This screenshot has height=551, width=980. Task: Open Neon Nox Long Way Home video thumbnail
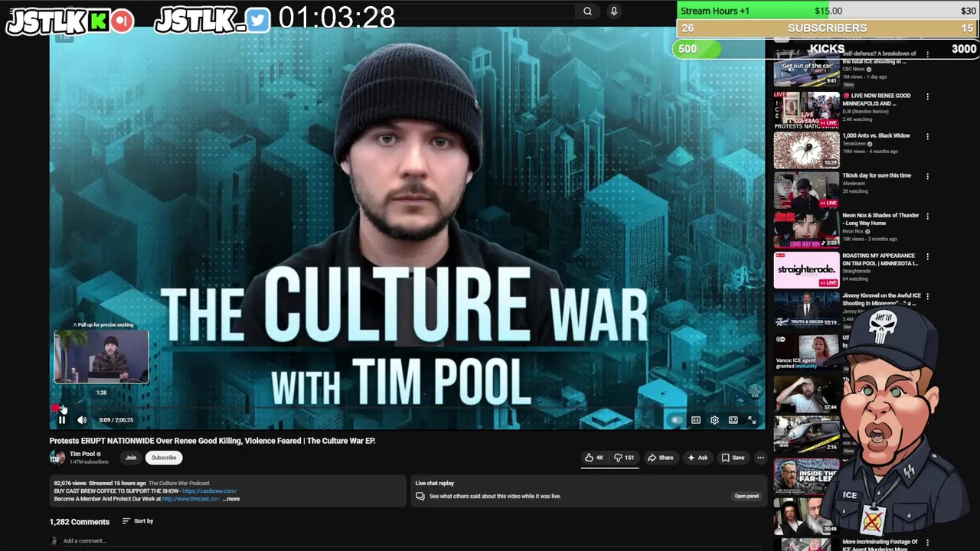pyautogui.click(x=806, y=229)
